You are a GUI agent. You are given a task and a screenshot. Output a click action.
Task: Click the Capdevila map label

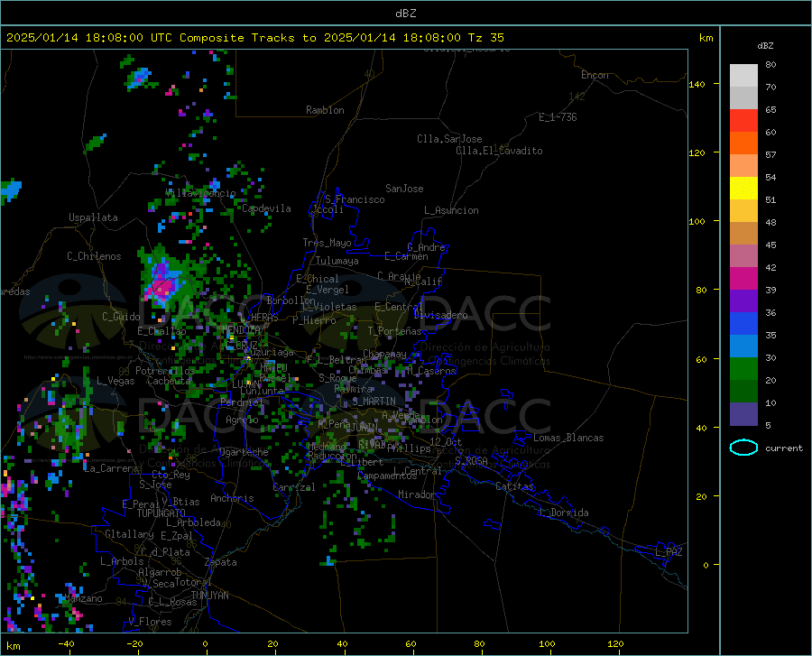pos(266,208)
